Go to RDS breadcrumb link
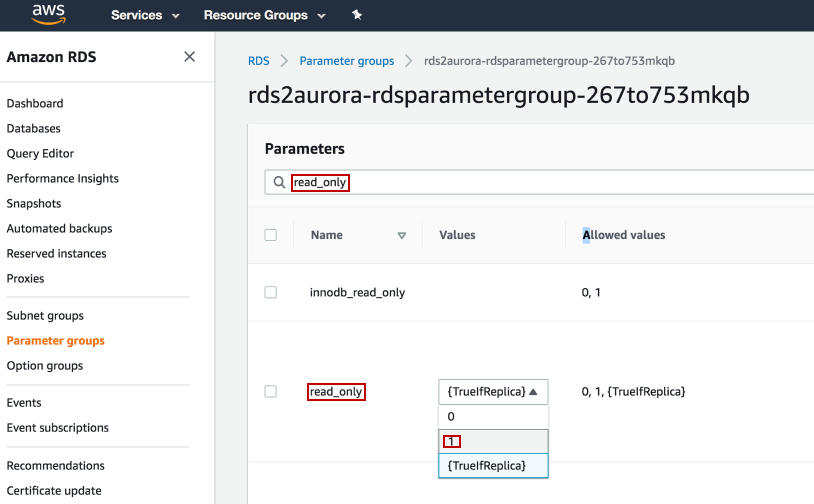The image size is (814, 504). [258, 61]
